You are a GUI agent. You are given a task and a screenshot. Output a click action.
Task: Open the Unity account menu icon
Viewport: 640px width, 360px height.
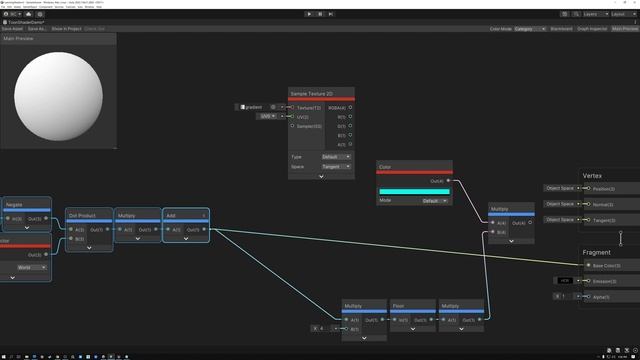pos(12,14)
